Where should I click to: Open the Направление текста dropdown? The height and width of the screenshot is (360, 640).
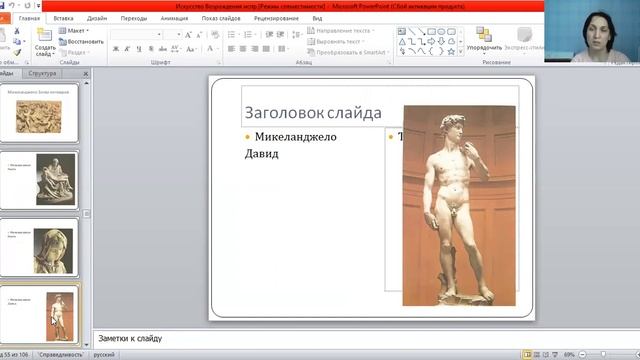pyautogui.click(x=341, y=31)
